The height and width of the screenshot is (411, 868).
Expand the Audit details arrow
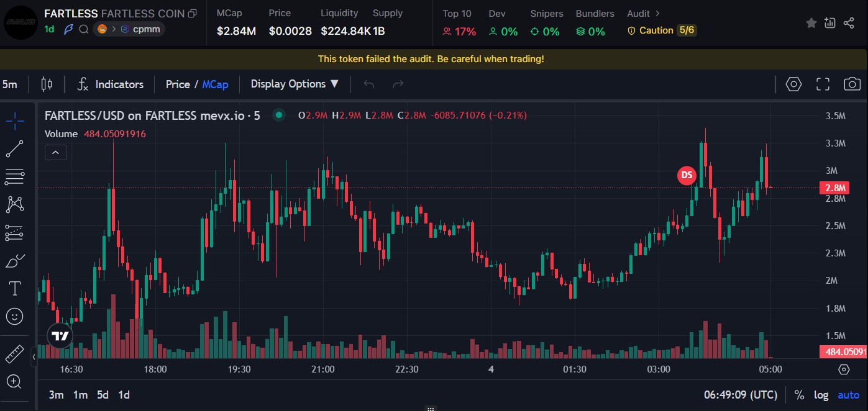pos(658,13)
